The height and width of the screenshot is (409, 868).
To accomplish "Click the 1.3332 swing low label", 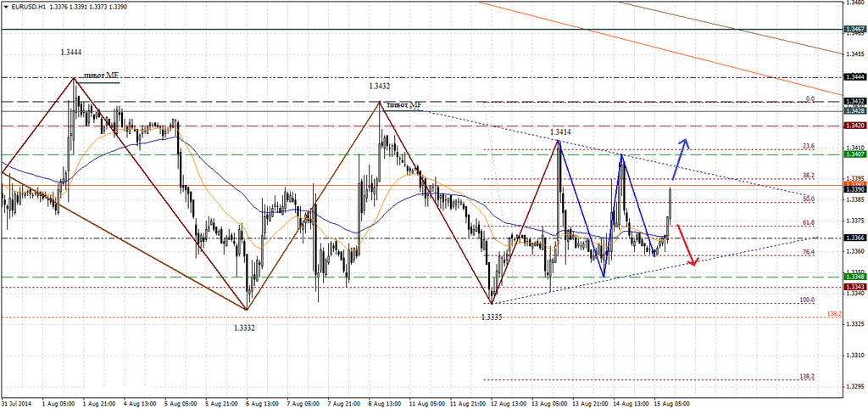I will pyautogui.click(x=244, y=327).
